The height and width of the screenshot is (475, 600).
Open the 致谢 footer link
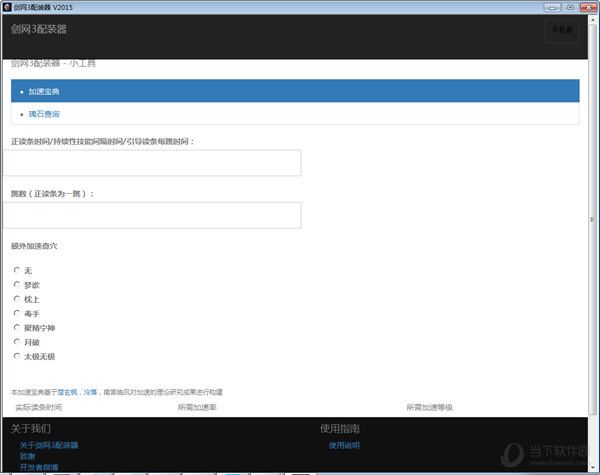point(28,456)
